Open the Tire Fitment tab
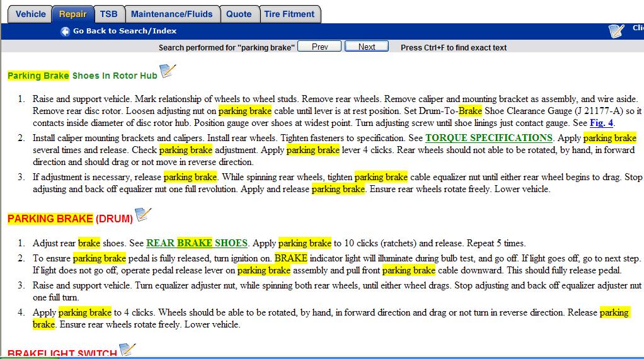This screenshot has width=644, height=359. 289,14
